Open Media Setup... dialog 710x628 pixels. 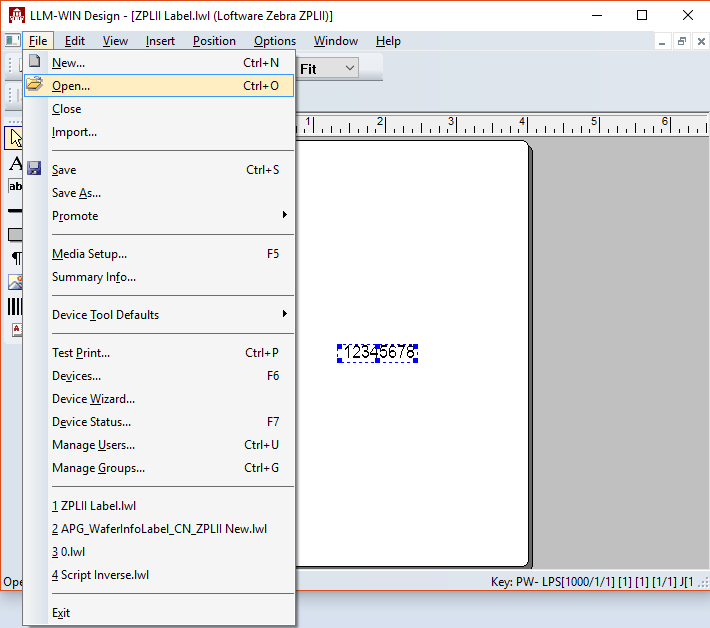click(x=159, y=254)
